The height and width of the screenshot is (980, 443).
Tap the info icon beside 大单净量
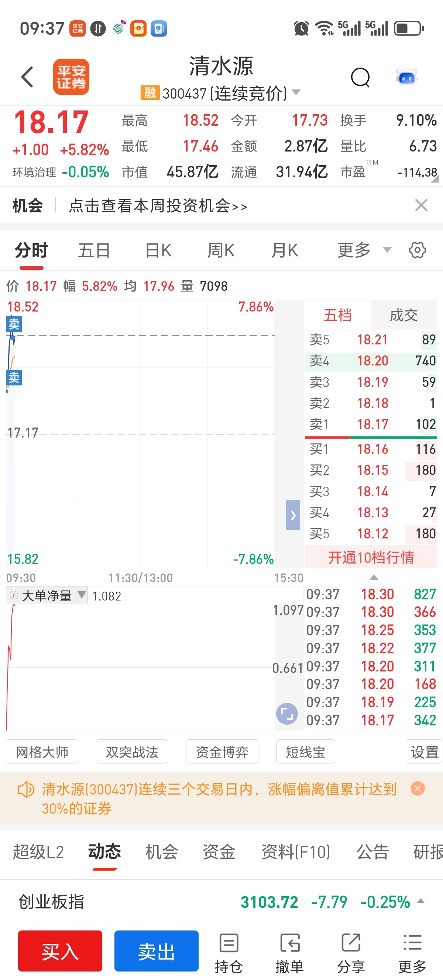pyautogui.click(x=14, y=595)
